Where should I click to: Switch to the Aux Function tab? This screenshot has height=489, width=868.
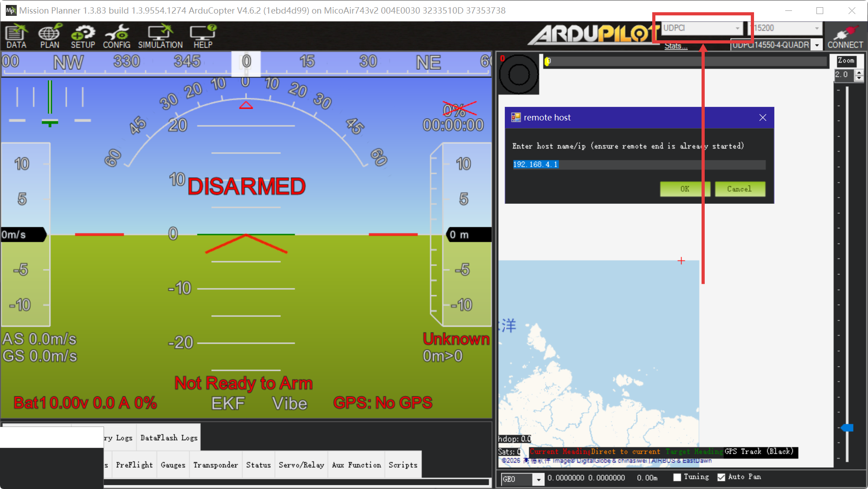click(356, 465)
